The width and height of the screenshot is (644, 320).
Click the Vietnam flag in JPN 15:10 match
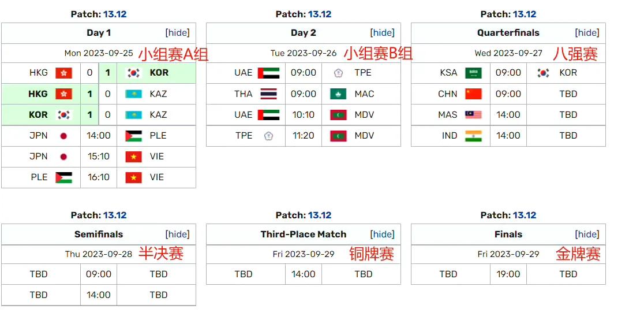point(133,157)
